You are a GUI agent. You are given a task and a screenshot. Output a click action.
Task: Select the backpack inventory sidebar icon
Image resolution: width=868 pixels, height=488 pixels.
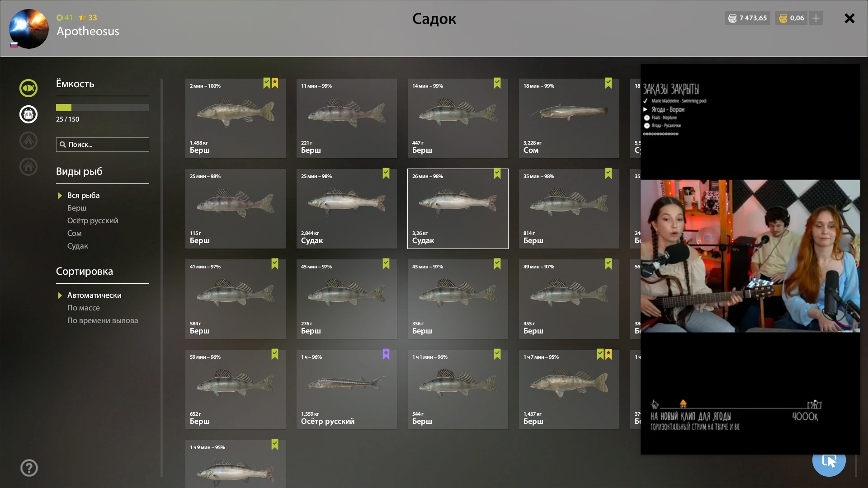click(28, 114)
